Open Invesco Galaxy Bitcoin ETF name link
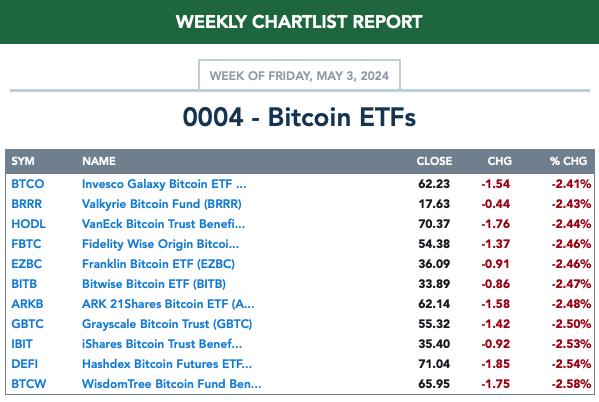Screen dimensions: 599x402 [164, 184]
